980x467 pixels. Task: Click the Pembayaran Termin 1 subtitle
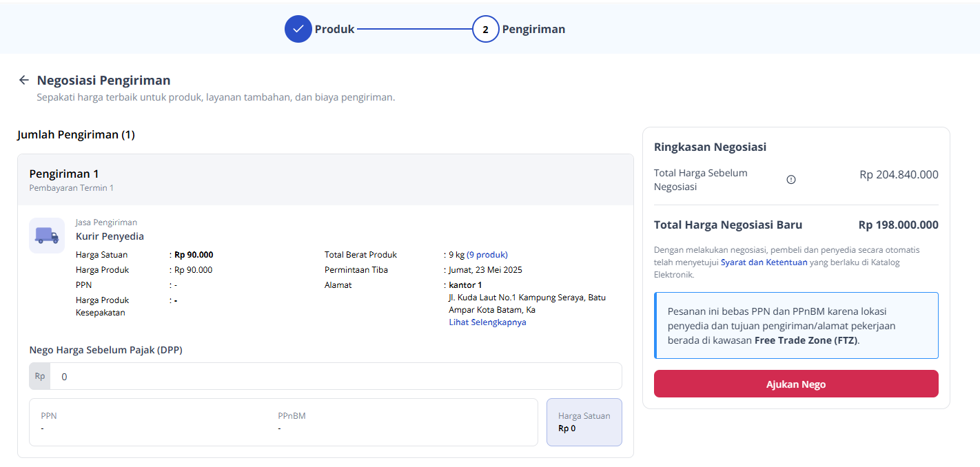coord(71,188)
